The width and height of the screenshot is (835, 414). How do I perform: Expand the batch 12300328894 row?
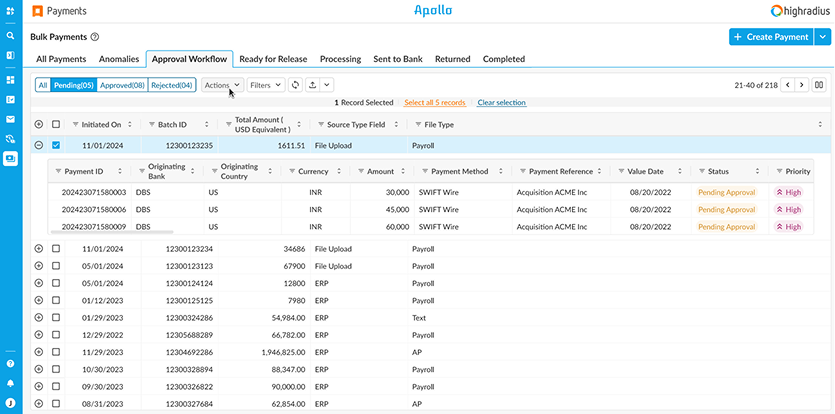point(38,369)
